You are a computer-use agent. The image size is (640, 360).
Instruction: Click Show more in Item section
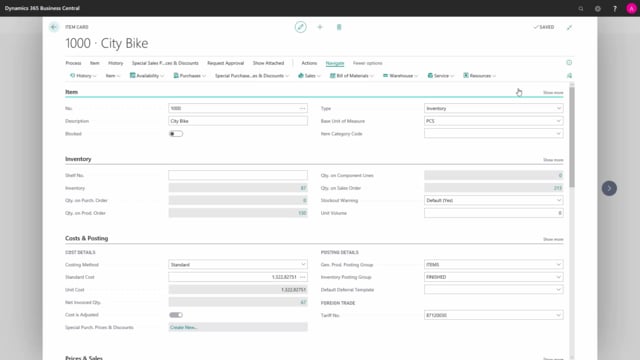point(553,93)
